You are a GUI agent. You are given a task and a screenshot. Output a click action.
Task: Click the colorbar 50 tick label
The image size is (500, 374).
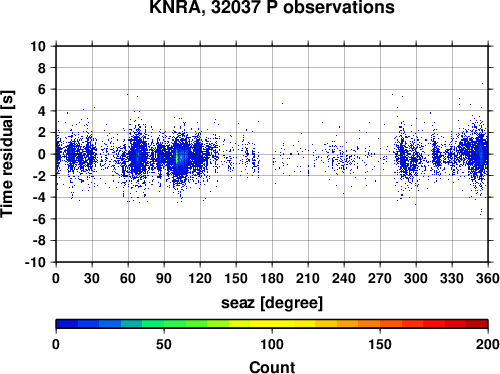click(164, 344)
